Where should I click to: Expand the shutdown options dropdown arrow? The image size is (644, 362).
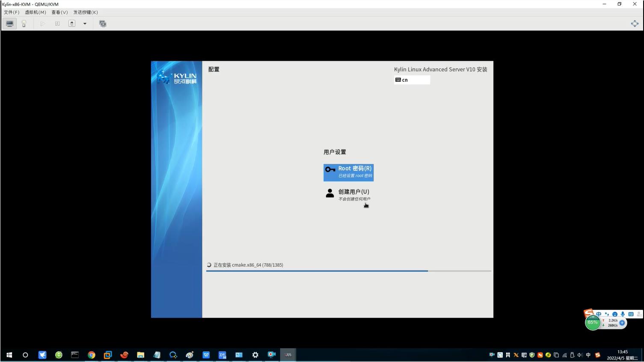[x=85, y=24]
